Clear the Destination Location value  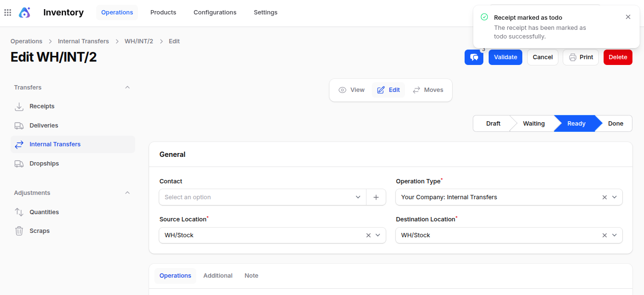coord(605,235)
